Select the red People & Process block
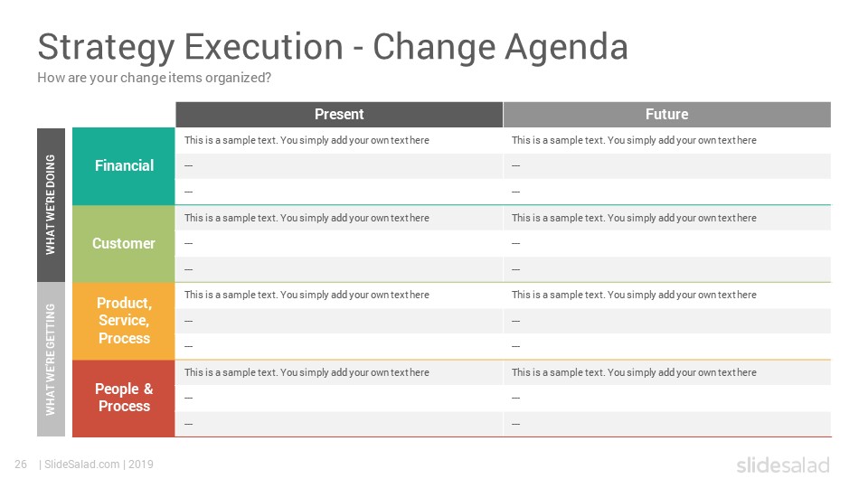868x488 pixels. click(x=124, y=398)
